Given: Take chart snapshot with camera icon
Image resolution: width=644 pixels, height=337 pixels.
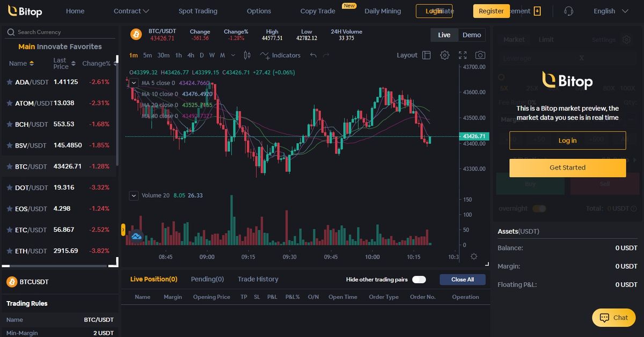Looking at the screenshot, I should [x=480, y=55].
